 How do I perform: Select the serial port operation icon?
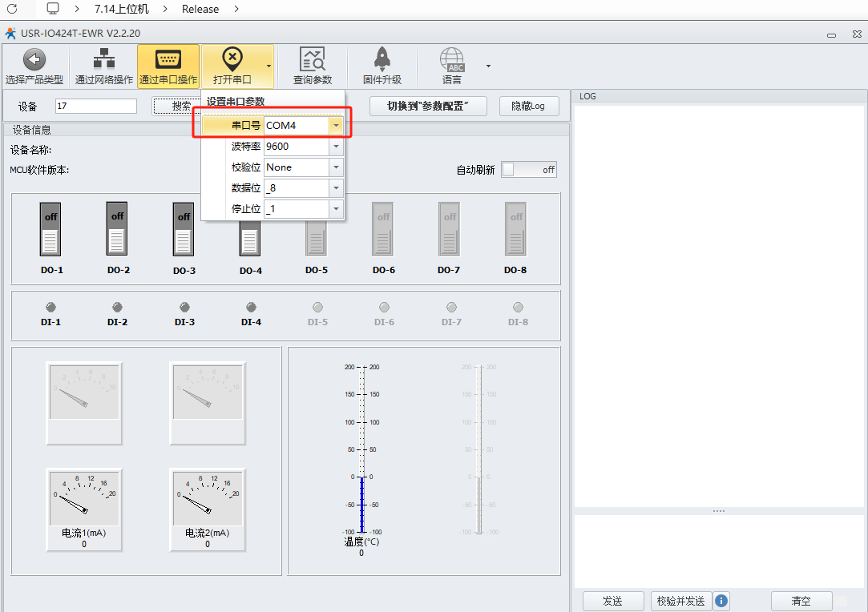(168, 60)
